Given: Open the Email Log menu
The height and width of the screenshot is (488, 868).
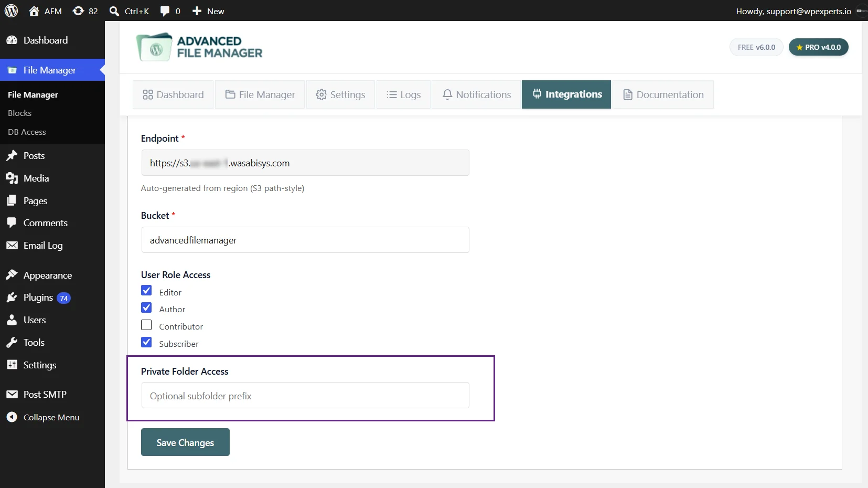Looking at the screenshot, I should [52, 245].
